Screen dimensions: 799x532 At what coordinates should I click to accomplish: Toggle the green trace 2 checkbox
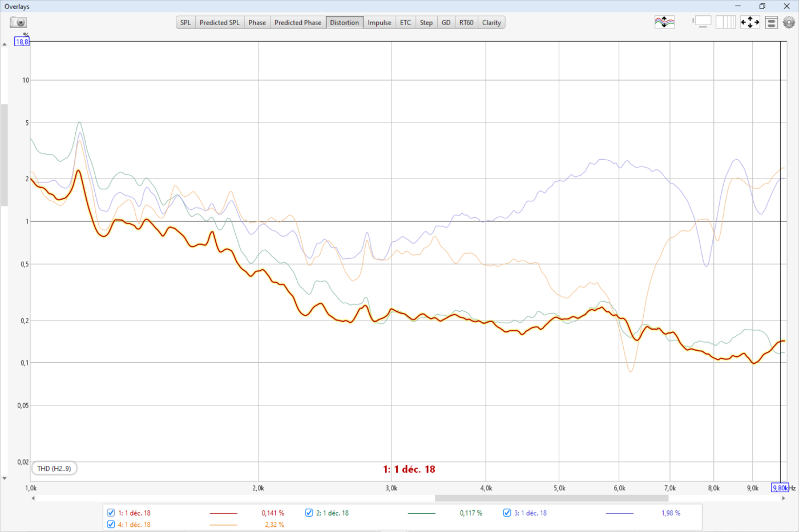tap(309, 513)
